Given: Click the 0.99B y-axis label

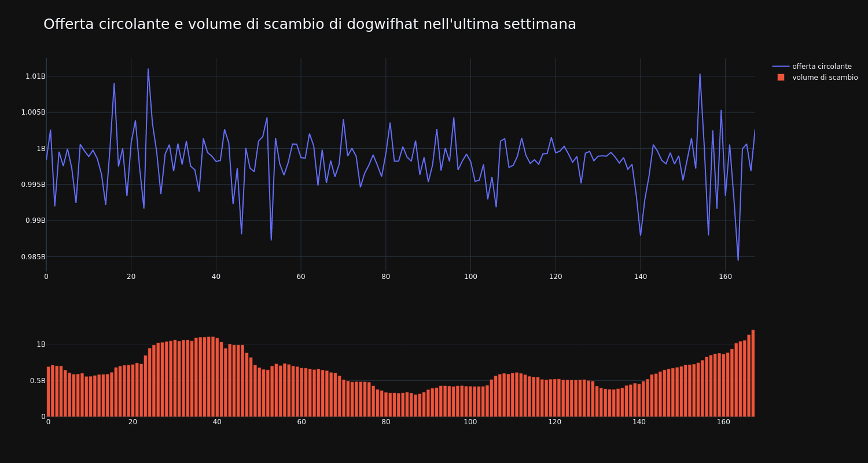Looking at the screenshot, I should [35, 221].
